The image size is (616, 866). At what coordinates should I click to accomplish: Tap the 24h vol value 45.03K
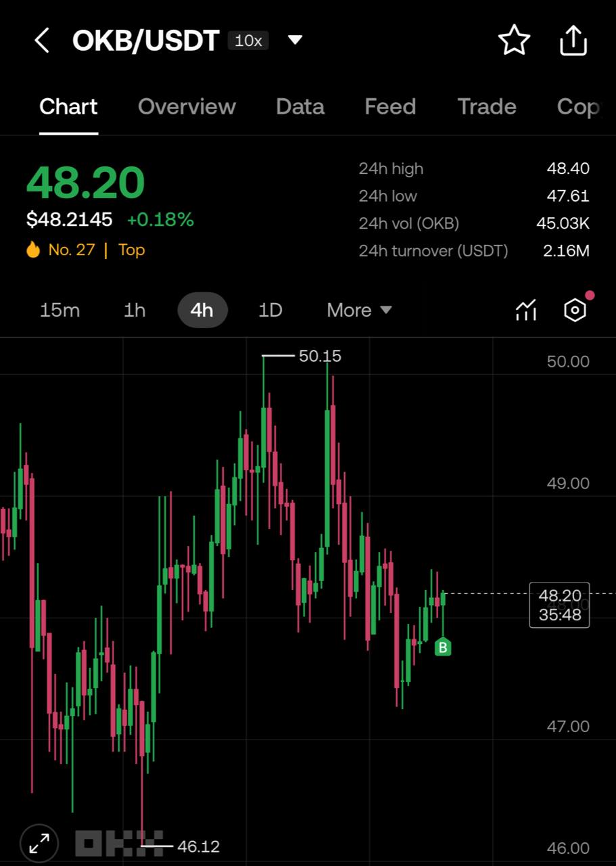[x=563, y=223]
